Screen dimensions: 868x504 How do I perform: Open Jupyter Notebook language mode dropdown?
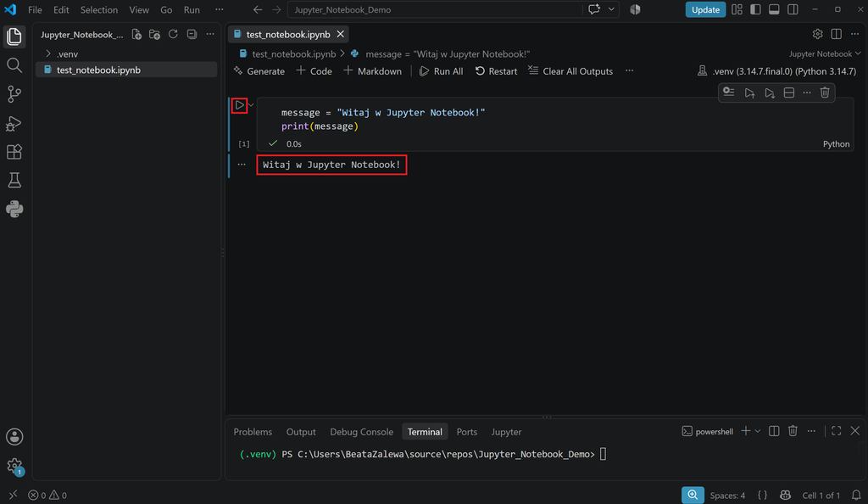[825, 53]
